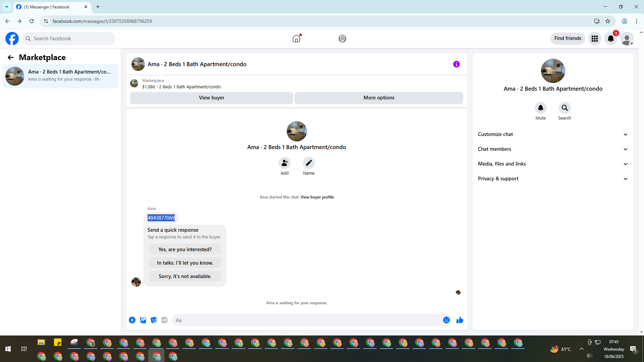Attach a photo using the image icon
644x362 pixels.
pos(143,320)
